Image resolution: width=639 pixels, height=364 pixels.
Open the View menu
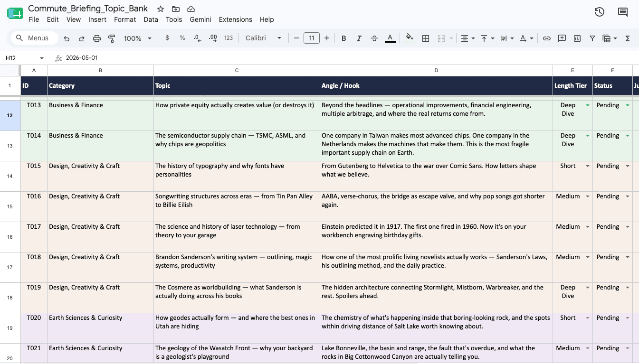tap(74, 19)
